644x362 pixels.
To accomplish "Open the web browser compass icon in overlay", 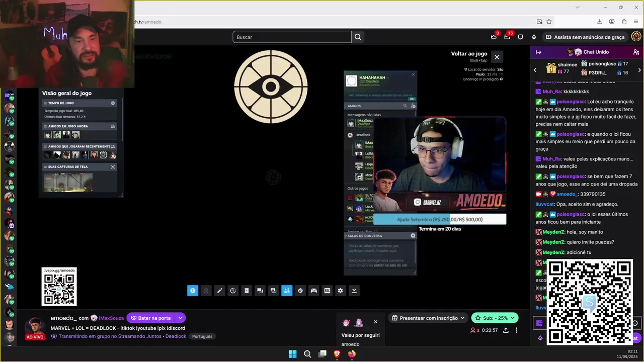I will pos(300,291).
